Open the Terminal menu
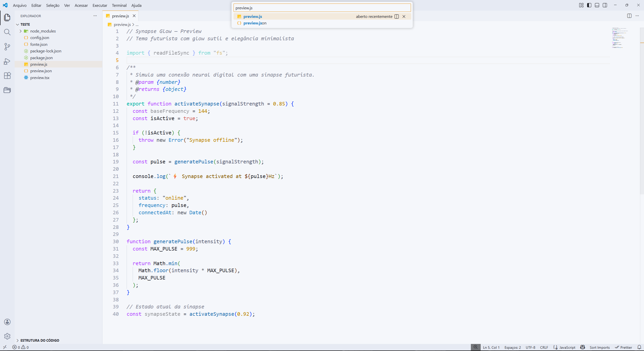 119,5
